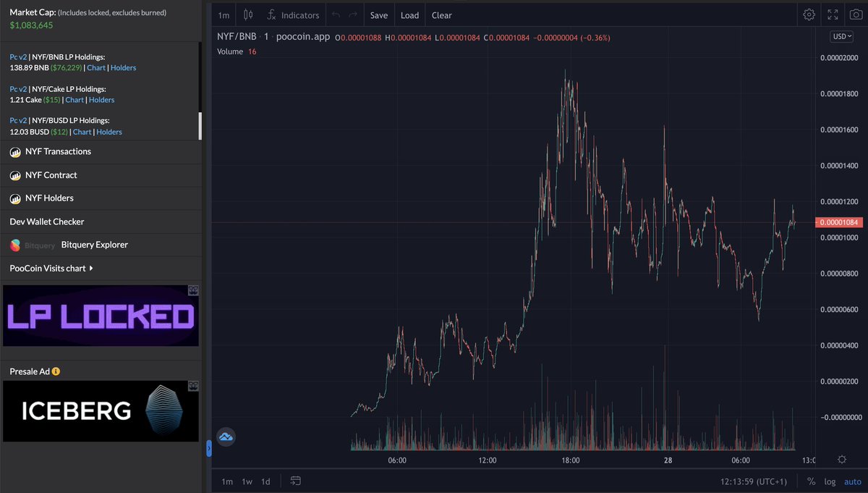Click the NYF Transactions BscScan icon

click(14, 152)
